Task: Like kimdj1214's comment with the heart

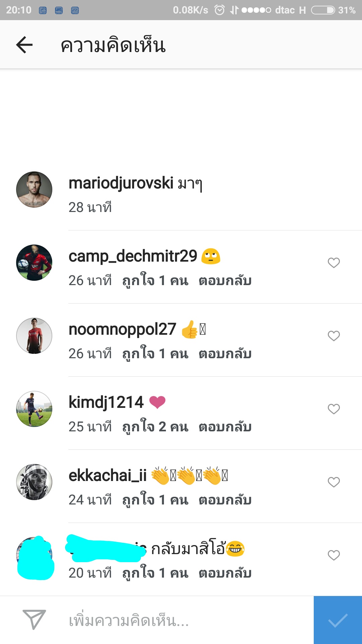Action: (334, 409)
